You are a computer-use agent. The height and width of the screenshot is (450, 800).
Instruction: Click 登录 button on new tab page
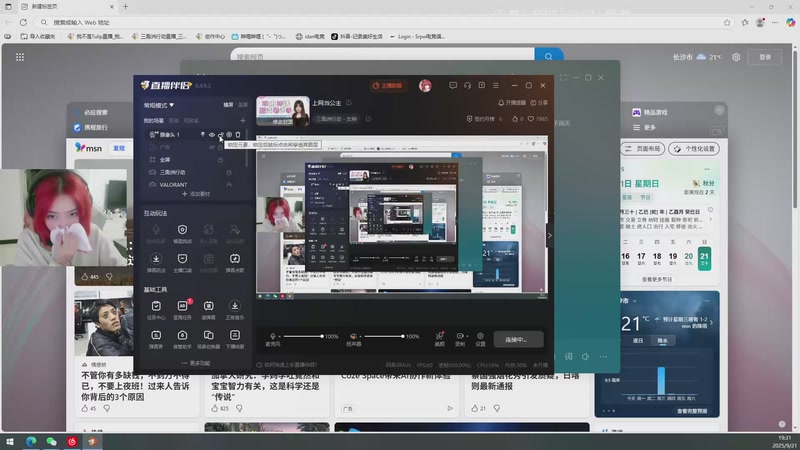(x=765, y=57)
